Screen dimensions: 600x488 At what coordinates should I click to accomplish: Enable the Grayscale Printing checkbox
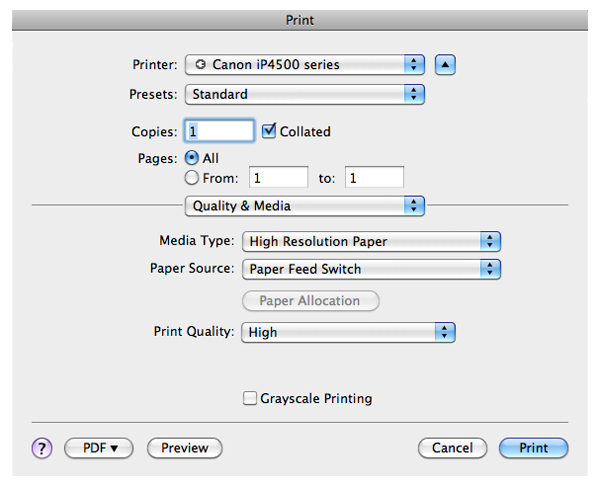click(249, 398)
